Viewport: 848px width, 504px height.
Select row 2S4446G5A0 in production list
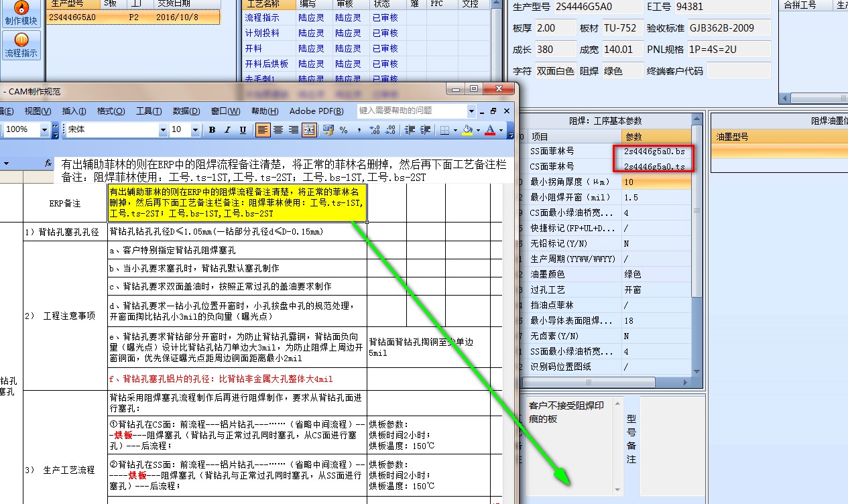(x=133, y=17)
